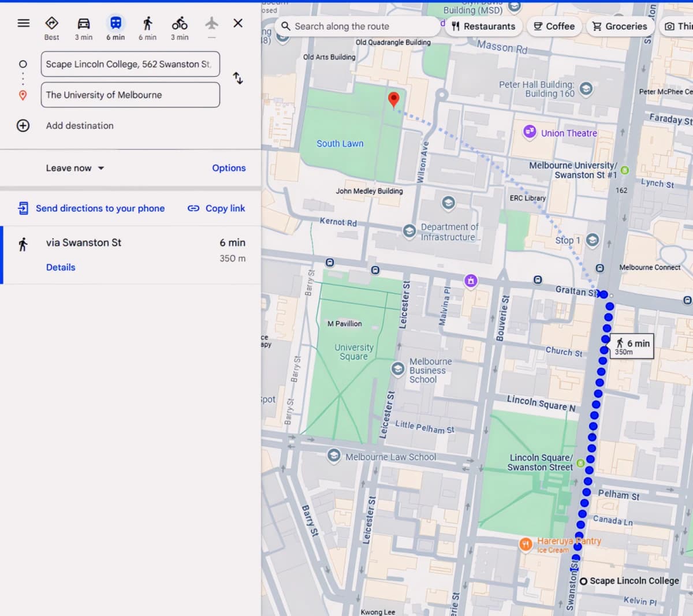This screenshot has height=616, width=693.
Task: Send directions to your phone
Action: pyautogui.click(x=91, y=208)
